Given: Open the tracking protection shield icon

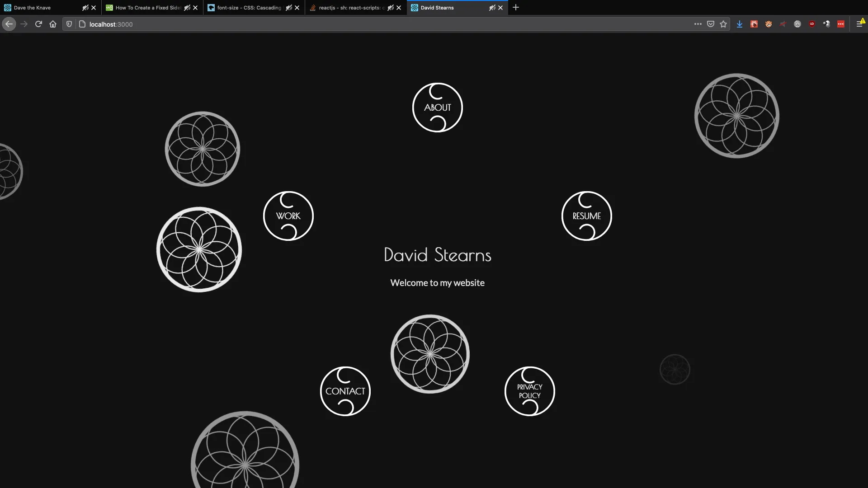Looking at the screenshot, I should [x=69, y=24].
